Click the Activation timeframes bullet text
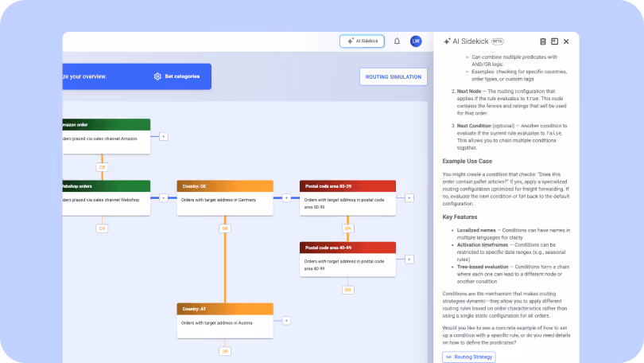The image size is (644, 363). pyautogui.click(x=511, y=252)
